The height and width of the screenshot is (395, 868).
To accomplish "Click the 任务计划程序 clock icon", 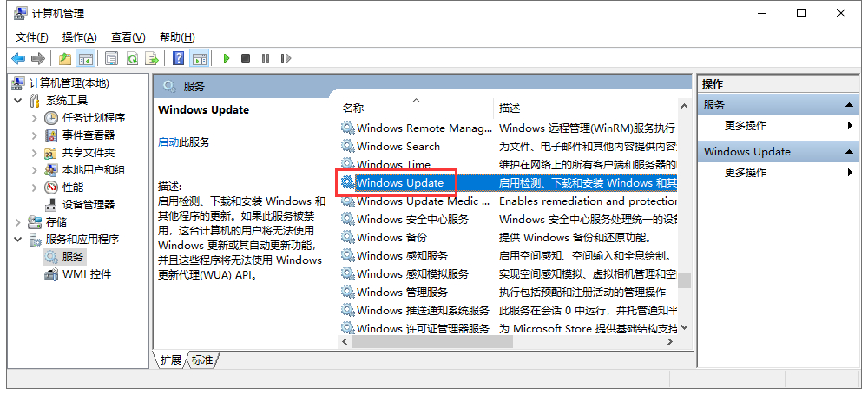I will (x=51, y=118).
